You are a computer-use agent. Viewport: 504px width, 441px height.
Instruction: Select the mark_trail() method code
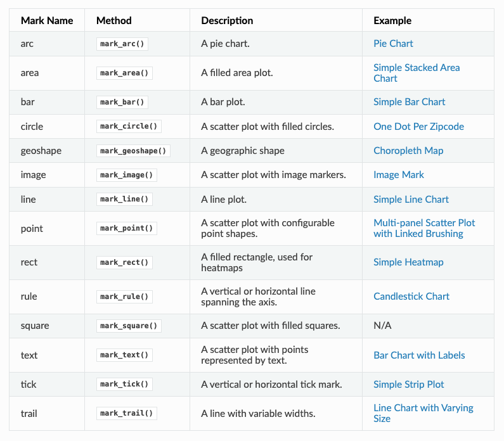coord(127,413)
